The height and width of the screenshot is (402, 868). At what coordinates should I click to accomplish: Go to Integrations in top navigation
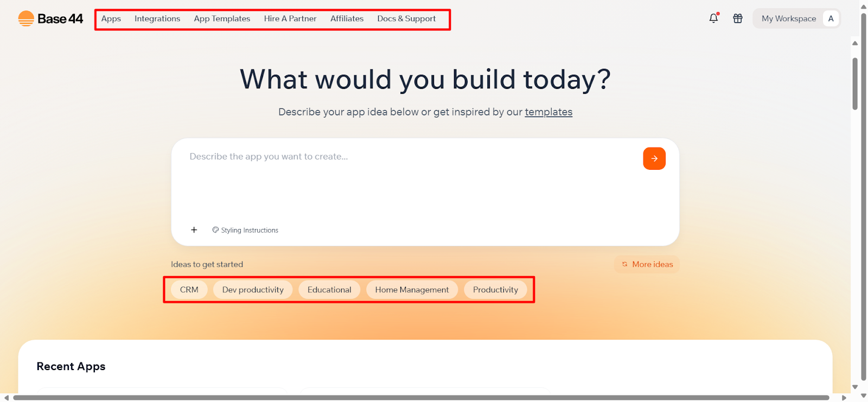coord(157,18)
